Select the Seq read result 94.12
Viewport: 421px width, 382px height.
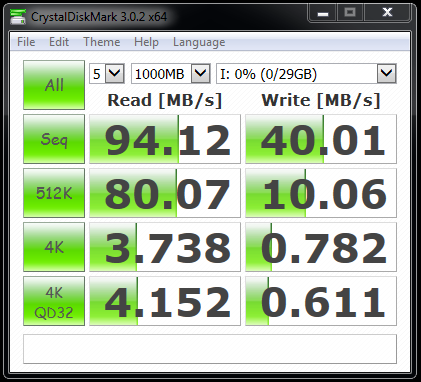coord(165,139)
